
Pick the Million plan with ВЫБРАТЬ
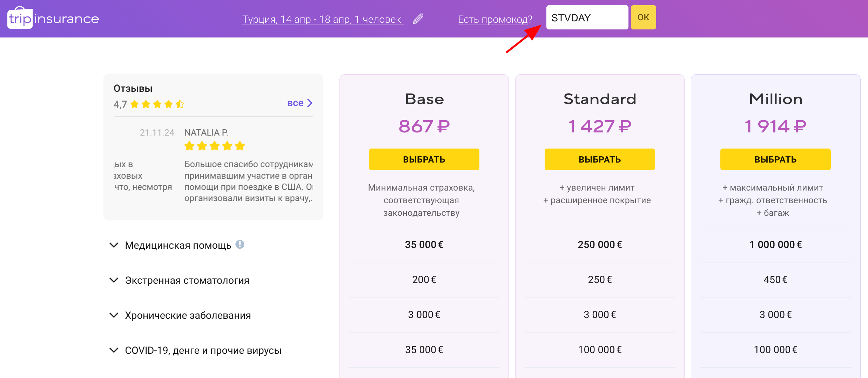point(775,159)
